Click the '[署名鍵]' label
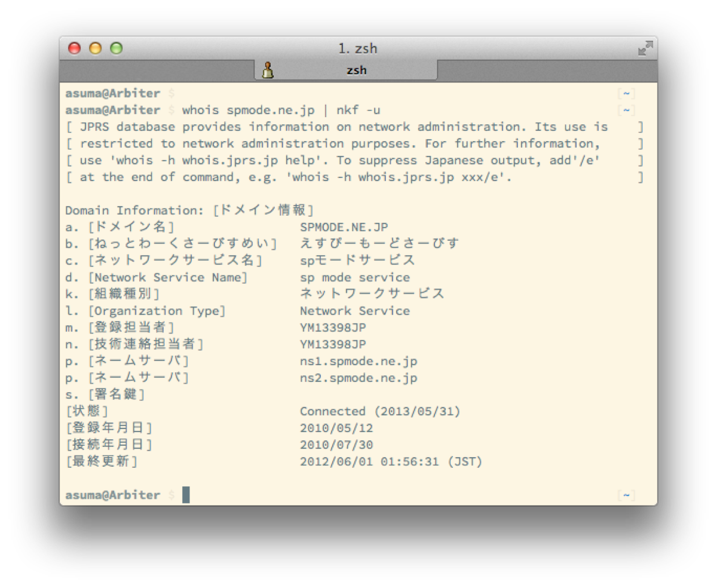 (x=117, y=394)
